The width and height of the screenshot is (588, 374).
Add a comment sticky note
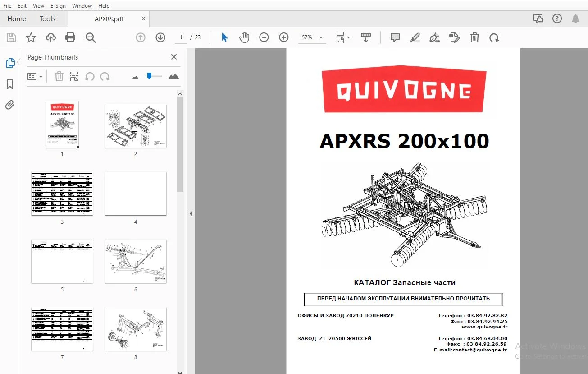395,38
